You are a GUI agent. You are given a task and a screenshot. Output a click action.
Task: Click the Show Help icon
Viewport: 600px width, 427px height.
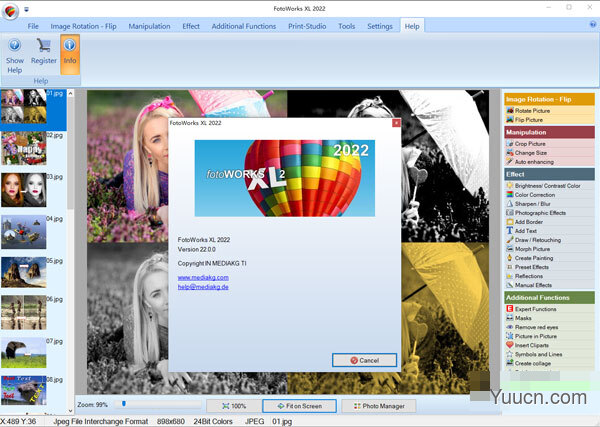[x=15, y=45]
